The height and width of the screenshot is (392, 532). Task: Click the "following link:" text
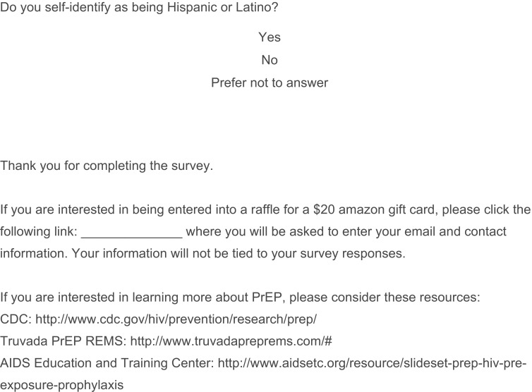point(38,232)
